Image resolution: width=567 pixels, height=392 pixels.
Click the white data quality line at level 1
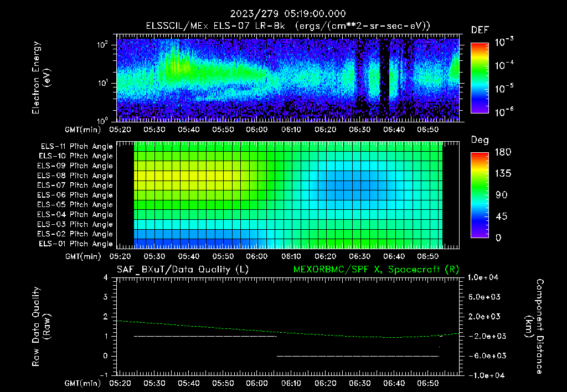[x=205, y=336]
